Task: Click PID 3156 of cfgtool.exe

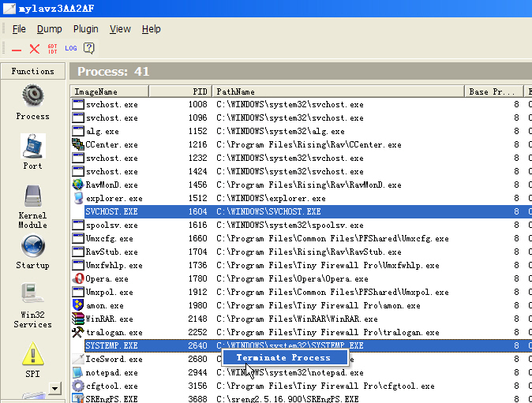Action: (198, 386)
